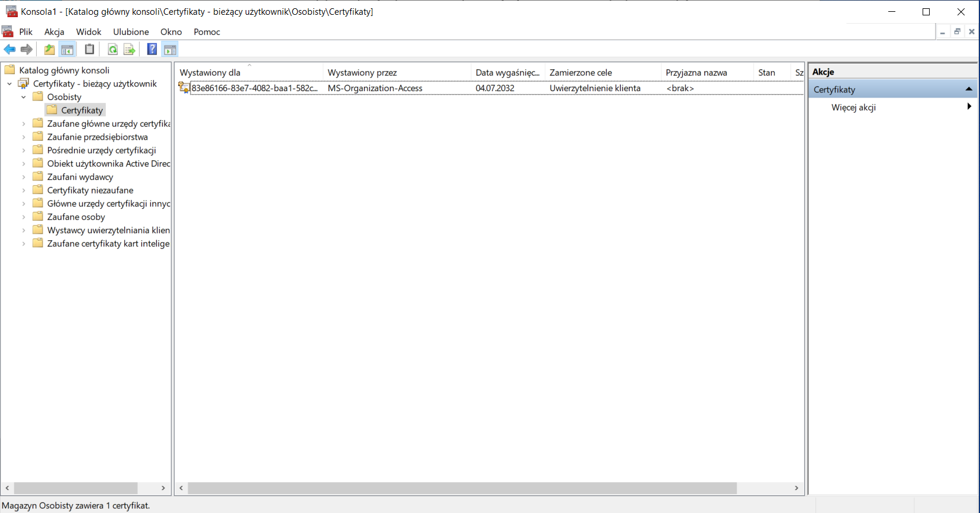Viewport: 980px width, 513px height.
Task: Sort by the Wystawiony dla column header
Action: [x=249, y=72]
